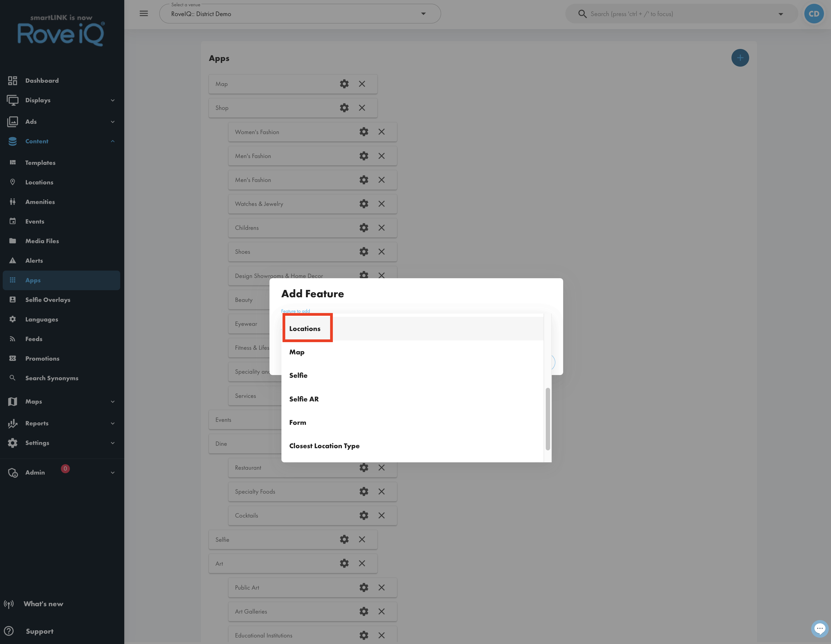The image size is (831, 644).
Task: Open gear settings for Cocktails
Action: (364, 515)
